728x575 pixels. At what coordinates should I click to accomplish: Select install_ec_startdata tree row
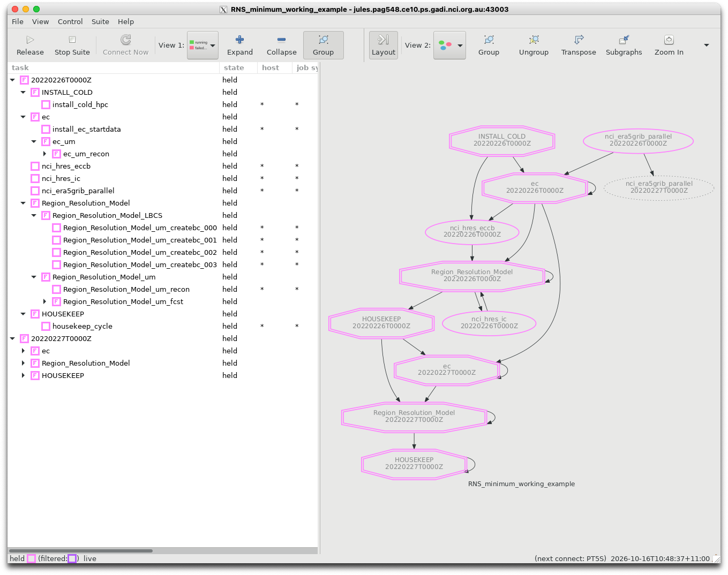click(x=164, y=130)
